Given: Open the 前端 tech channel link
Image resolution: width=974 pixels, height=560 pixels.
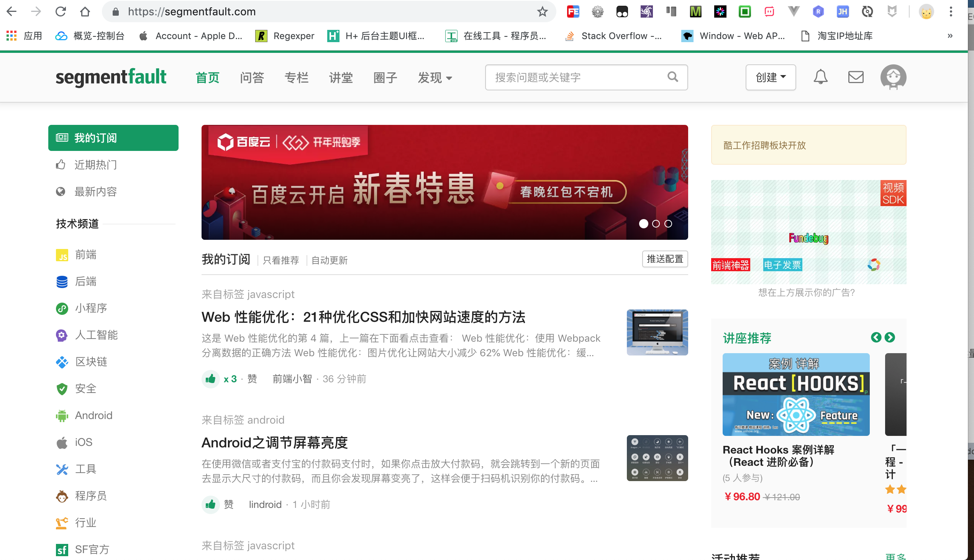Looking at the screenshot, I should [85, 255].
